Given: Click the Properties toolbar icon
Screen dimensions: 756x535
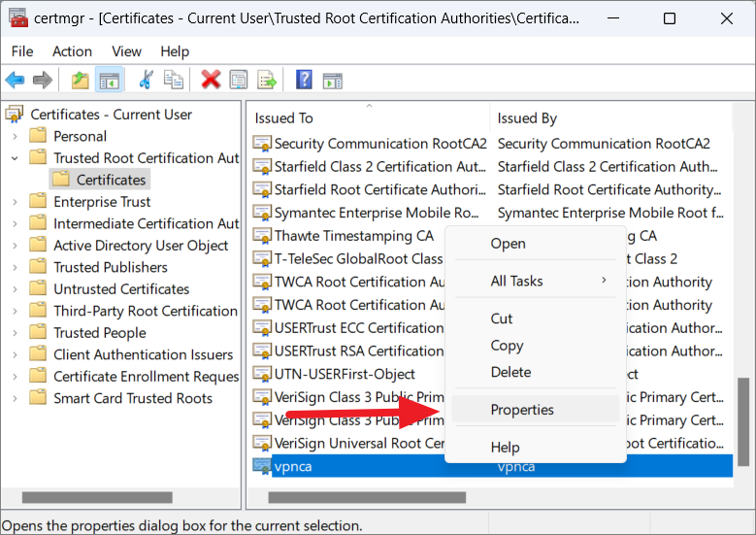Looking at the screenshot, I should (x=239, y=80).
